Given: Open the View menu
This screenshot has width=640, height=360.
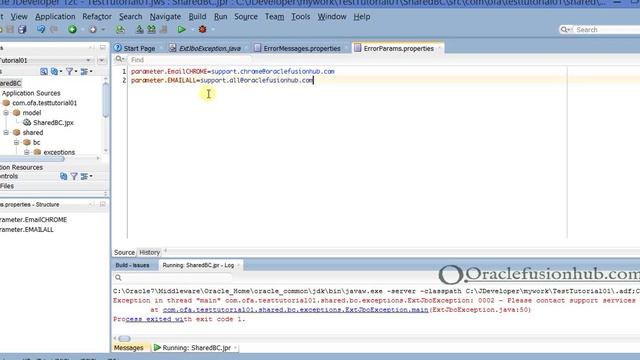Looking at the screenshot, I should click(x=19, y=17).
